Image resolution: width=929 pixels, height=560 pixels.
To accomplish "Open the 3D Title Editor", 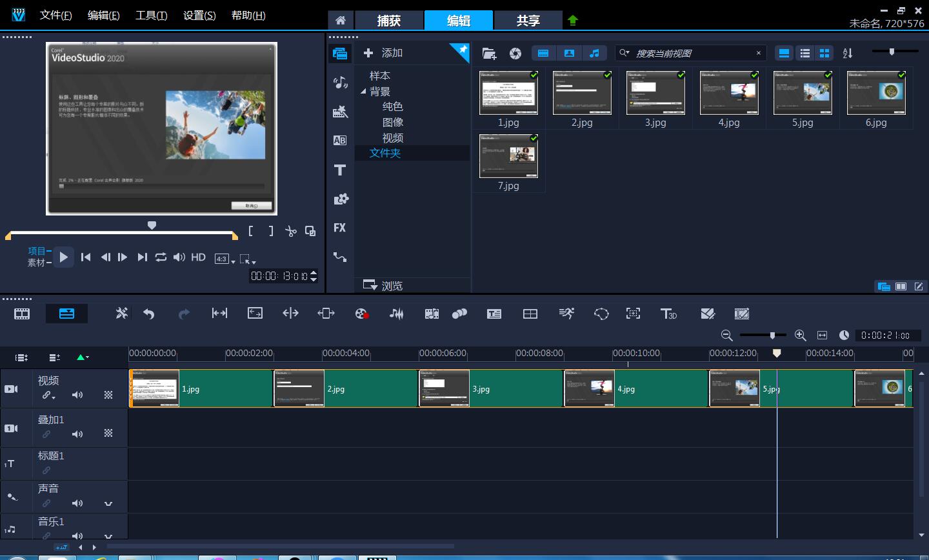I will click(x=668, y=314).
